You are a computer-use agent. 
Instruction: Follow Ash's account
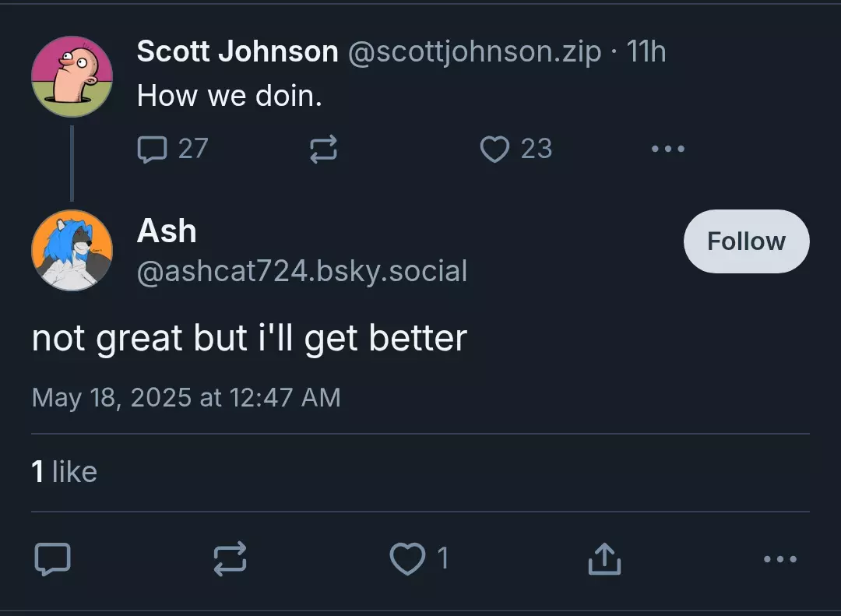tap(746, 241)
